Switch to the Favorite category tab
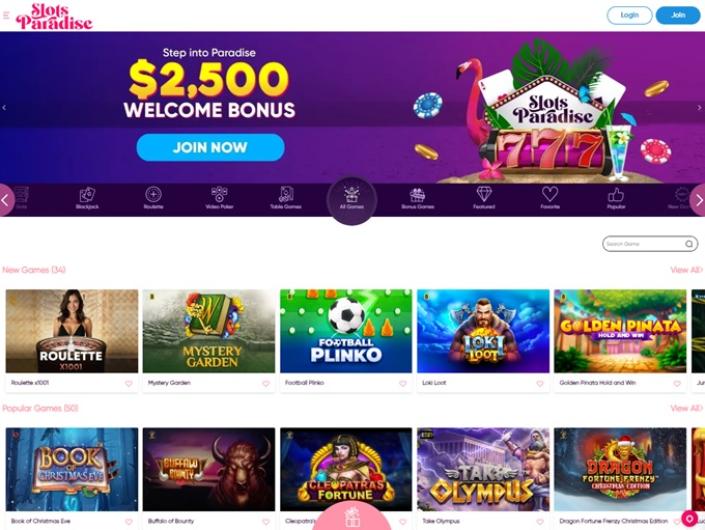 pos(550,198)
